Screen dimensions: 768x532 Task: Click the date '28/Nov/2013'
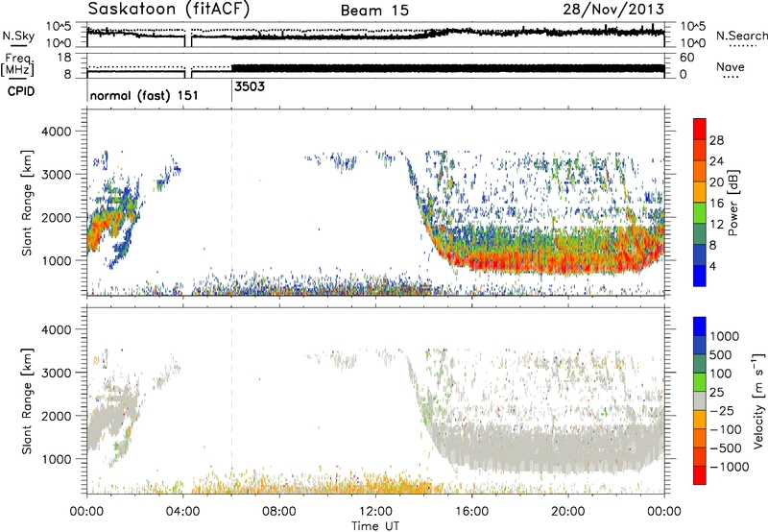coord(613,10)
